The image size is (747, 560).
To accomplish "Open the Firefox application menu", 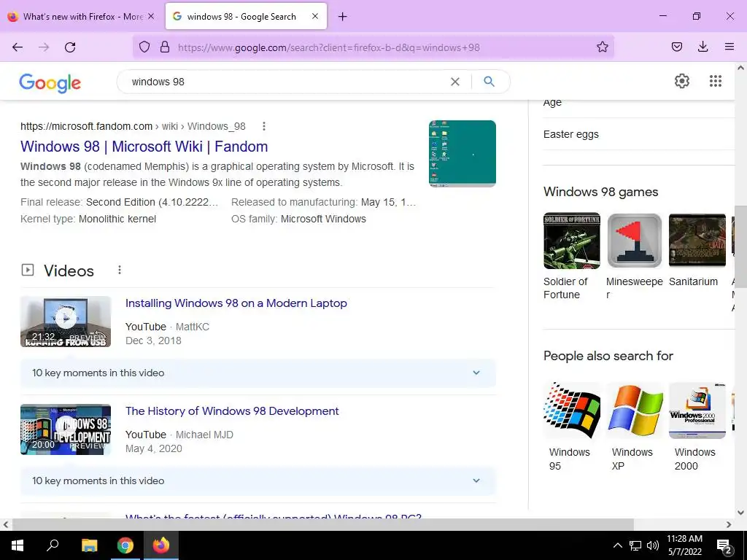I will point(729,47).
